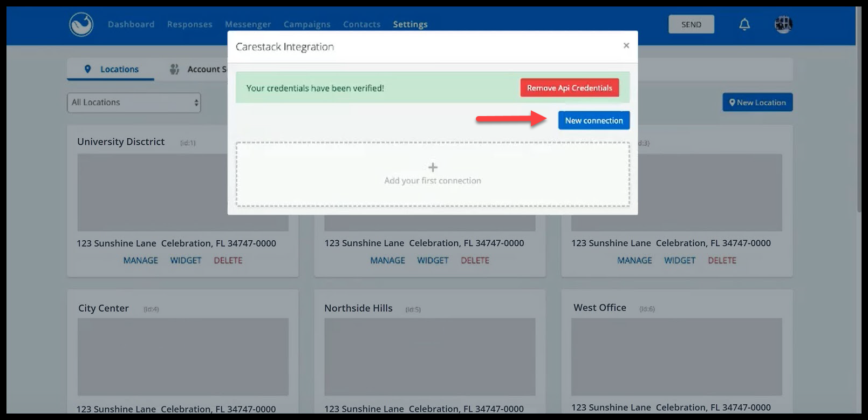Open the user profile avatar

783,24
